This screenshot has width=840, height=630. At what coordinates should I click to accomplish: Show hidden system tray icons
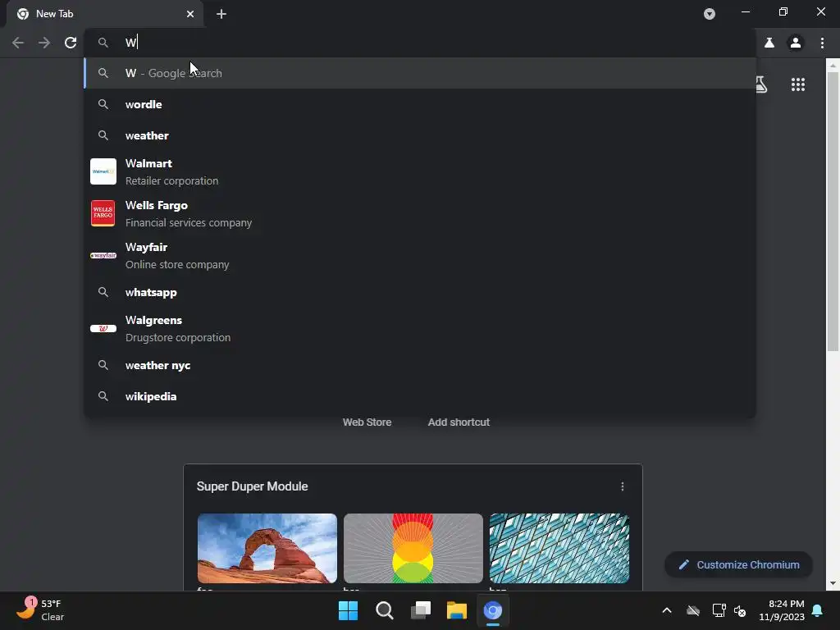667,610
